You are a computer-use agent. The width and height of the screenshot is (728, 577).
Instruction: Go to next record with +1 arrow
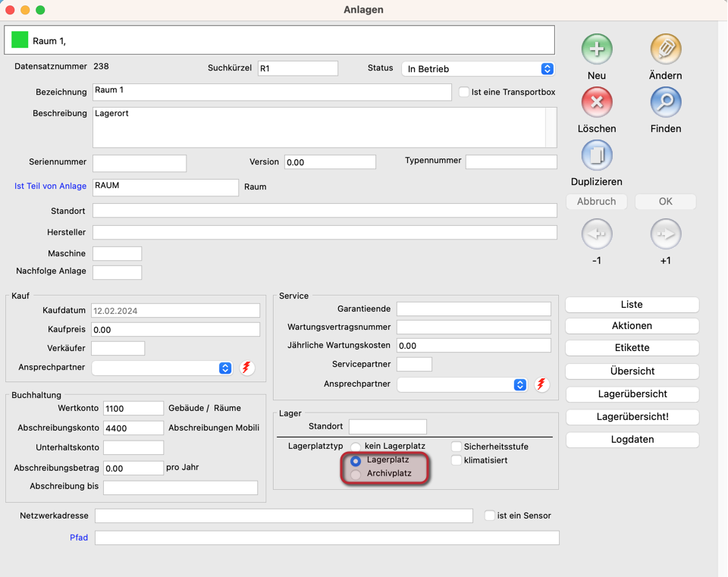(665, 234)
